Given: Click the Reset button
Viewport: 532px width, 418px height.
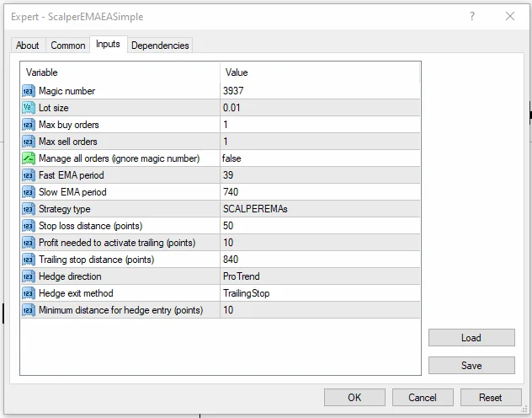Looking at the screenshot, I should pyautogui.click(x=491, y=397).
